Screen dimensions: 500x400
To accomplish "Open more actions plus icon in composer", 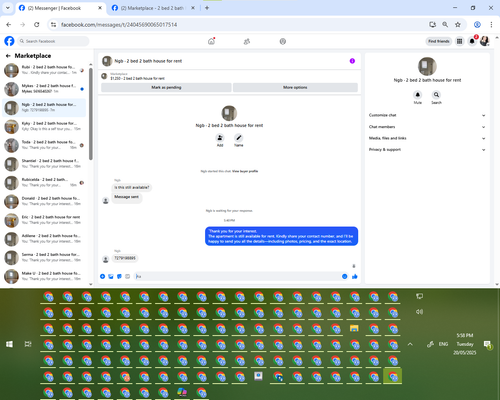I will click(x=103, y=276).
